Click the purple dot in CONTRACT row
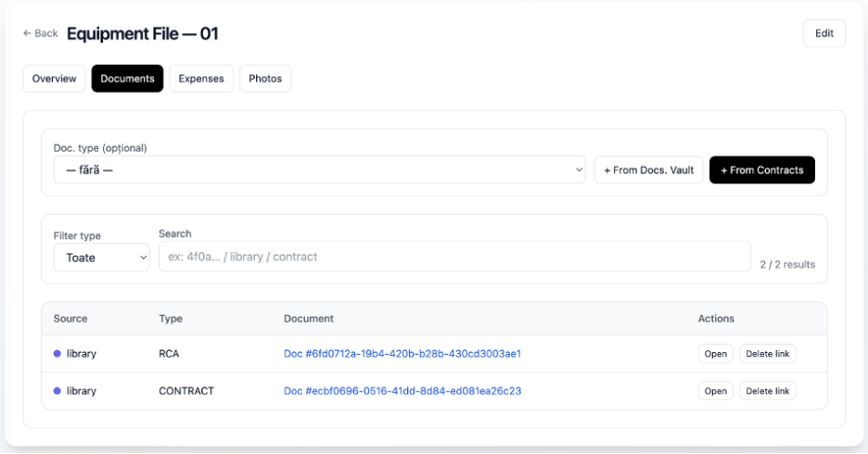Image resolution: width=868 pixels, height=454 pixels. click(x=57, y=391)
